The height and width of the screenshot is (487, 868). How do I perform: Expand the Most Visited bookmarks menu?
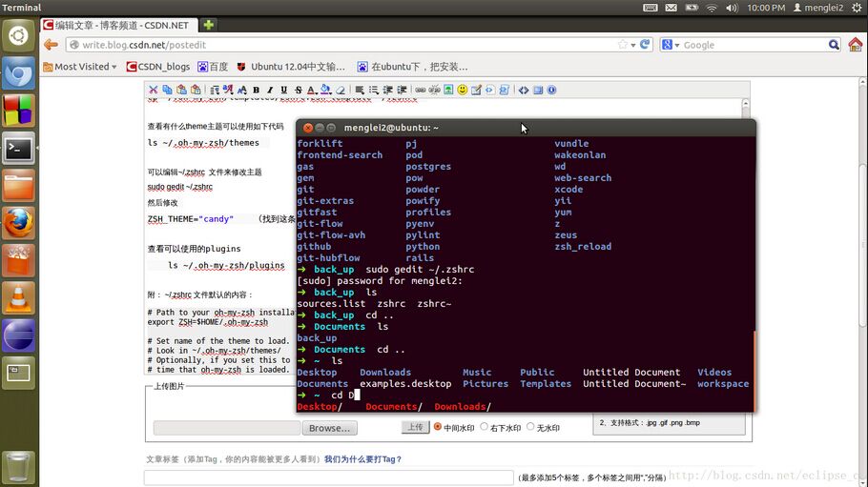tap(80, 67)
